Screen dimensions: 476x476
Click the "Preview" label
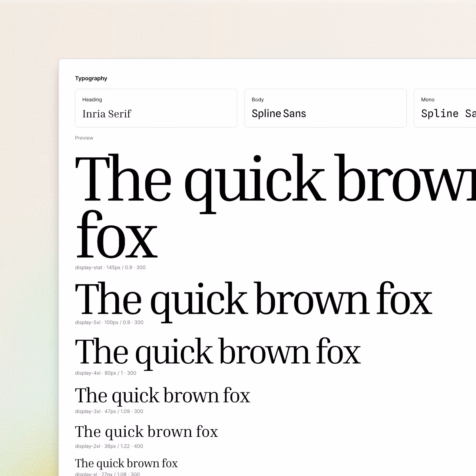coord(84,138)
